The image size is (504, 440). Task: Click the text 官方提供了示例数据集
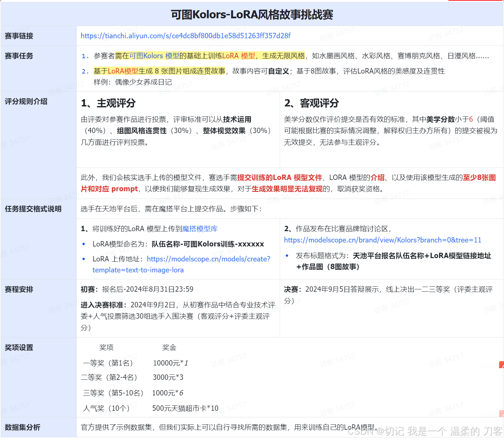click(x=116, y=427)
